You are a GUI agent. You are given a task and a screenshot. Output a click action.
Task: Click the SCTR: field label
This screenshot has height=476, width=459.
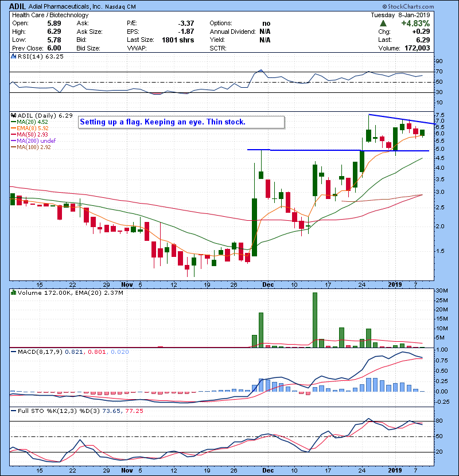tap(218, 48)
